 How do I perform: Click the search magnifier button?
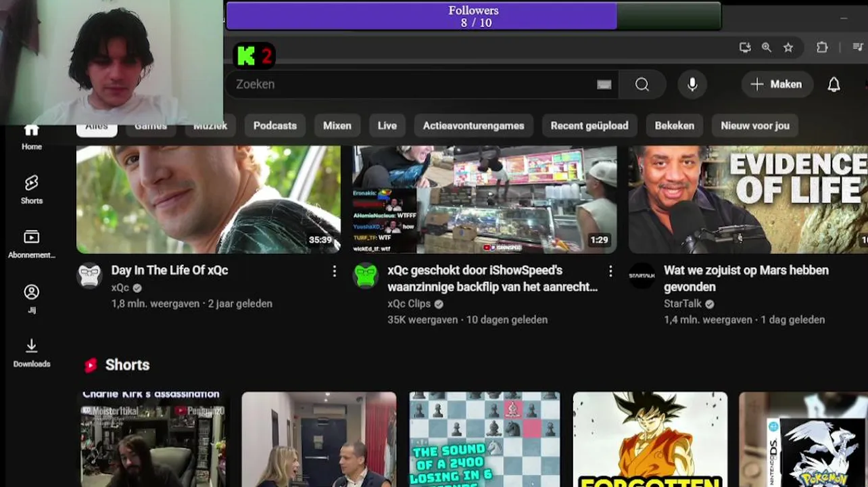coord(642,85)
